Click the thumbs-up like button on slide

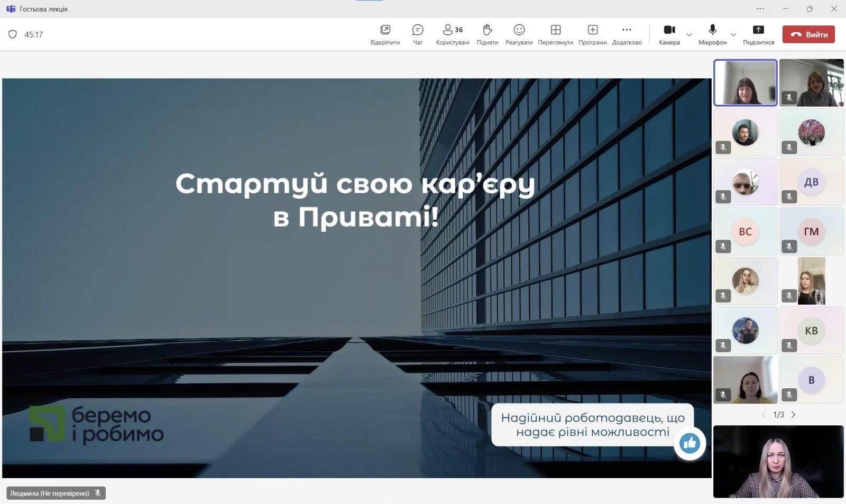pyautogui.click(x=689, y=443)
